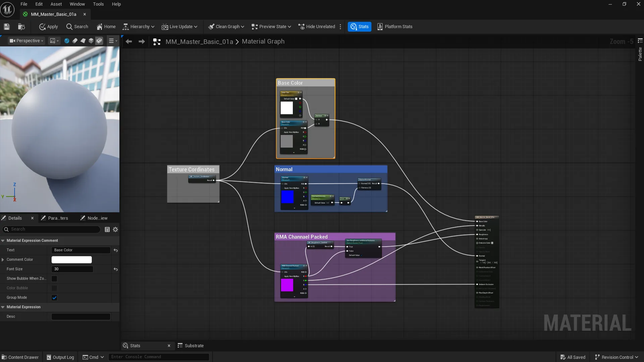Open the Content Drawer
This screenshot has width=644, height=362.
[20, 357]
